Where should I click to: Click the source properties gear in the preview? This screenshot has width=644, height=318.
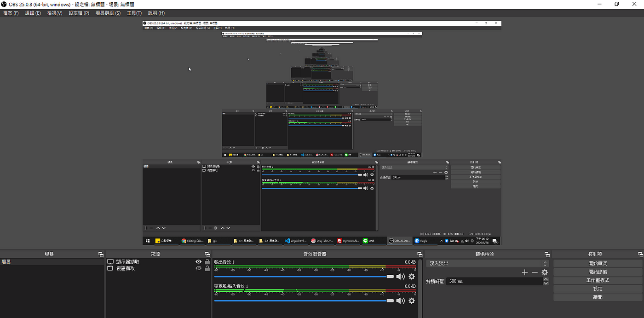pyautogui.click(x=216, y=228)
